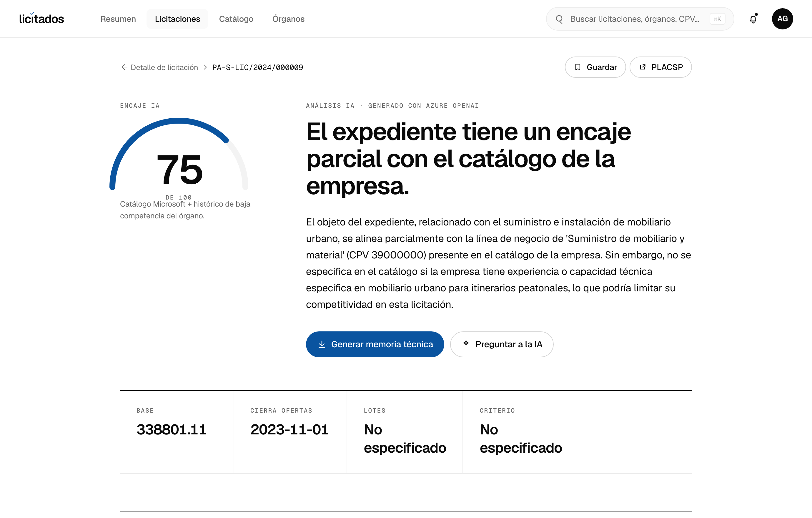Screen dimensions: 812x518
Task: Save the tender with Guardar
Action: point(595,67)
